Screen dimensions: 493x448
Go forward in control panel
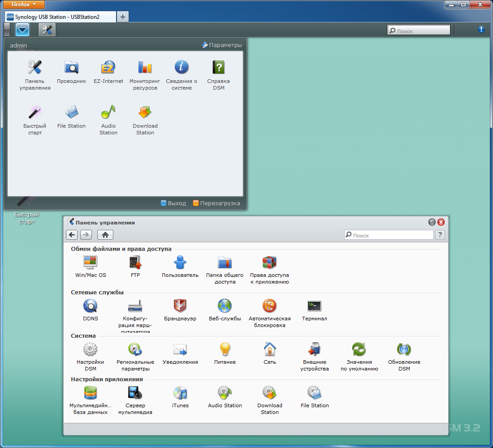pos(86,235)
